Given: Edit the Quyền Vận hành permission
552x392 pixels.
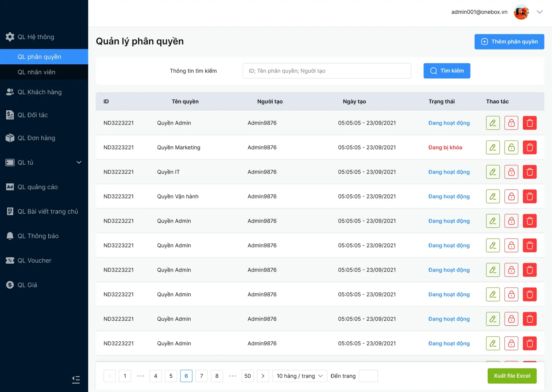Looking at the screenshot, I should tap(493, 196).
